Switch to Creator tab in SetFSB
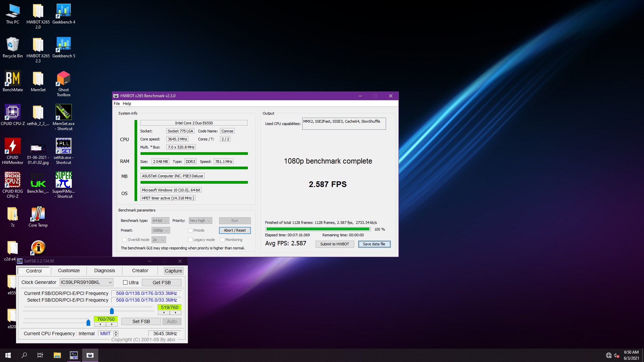The height and width of the screenshot is (362, 644). point(140,270)
